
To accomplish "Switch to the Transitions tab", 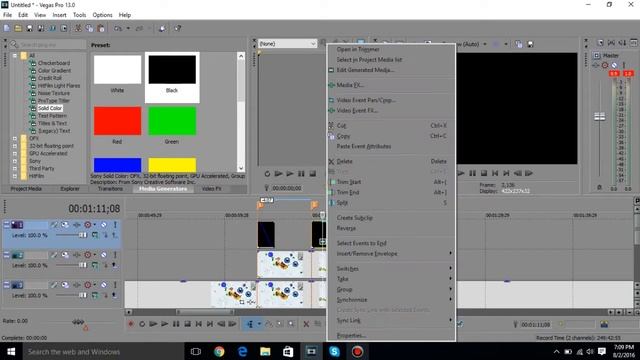I will (x=110, y=189).
